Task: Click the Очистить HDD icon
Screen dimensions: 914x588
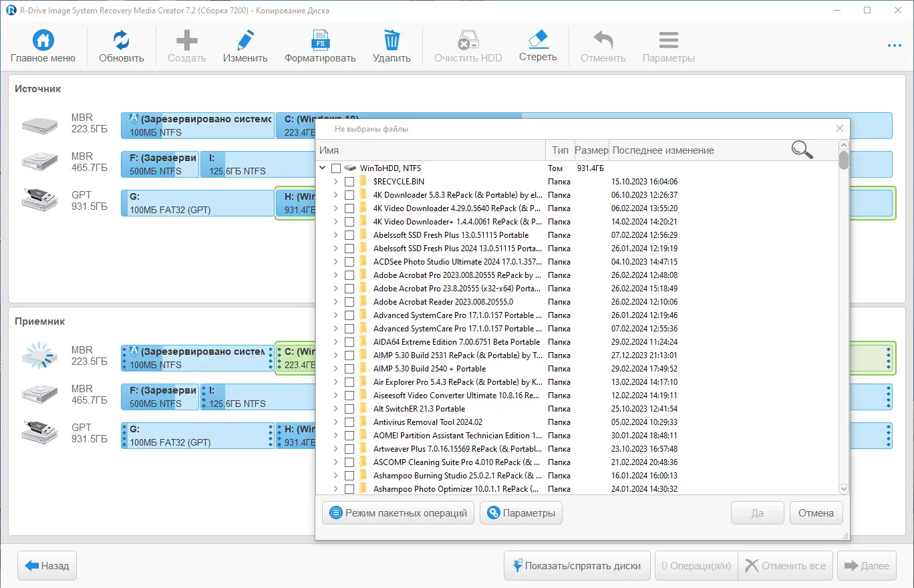Action: (468, 40)
